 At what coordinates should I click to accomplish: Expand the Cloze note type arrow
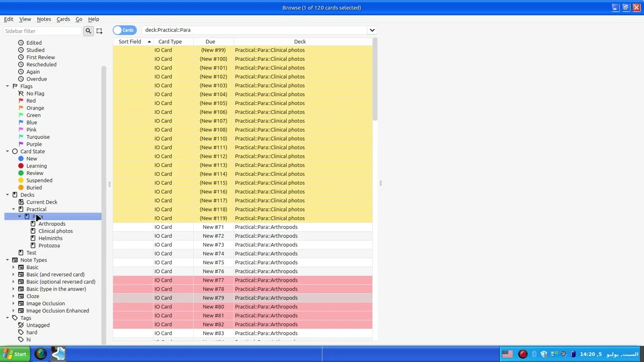(14, 297)
